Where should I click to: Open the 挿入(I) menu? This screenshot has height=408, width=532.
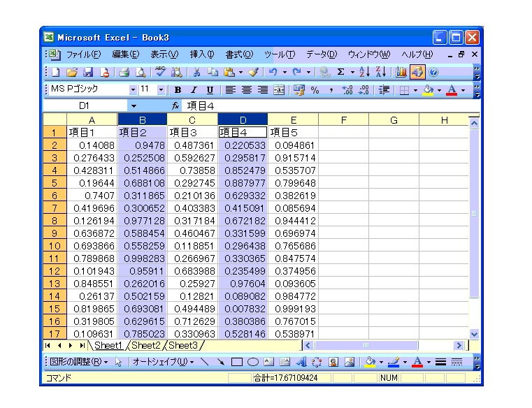[202, 54]
